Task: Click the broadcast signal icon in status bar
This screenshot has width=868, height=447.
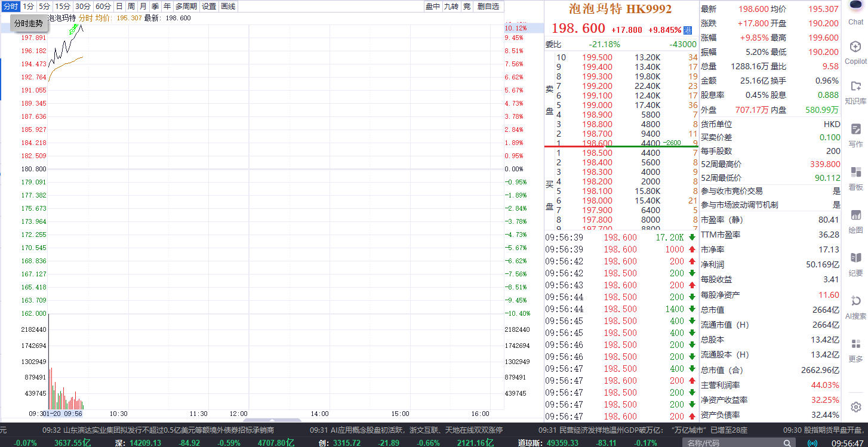Action: [812, 443]
